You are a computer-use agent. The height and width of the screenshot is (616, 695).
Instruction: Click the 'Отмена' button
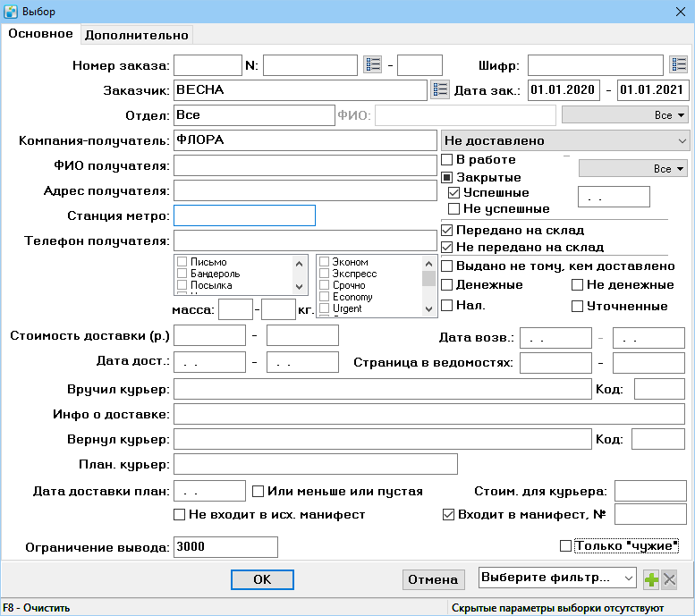click(x=433, y=579)
